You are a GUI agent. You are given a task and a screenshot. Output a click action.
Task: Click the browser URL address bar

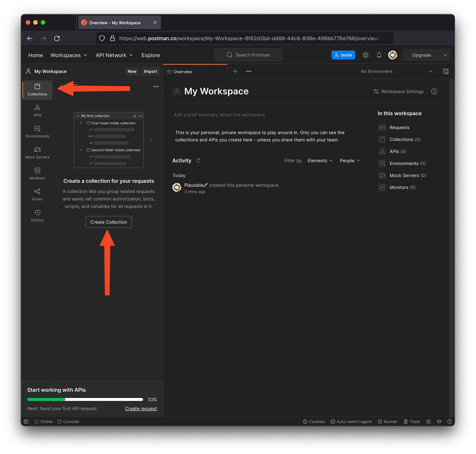[245, 38]
